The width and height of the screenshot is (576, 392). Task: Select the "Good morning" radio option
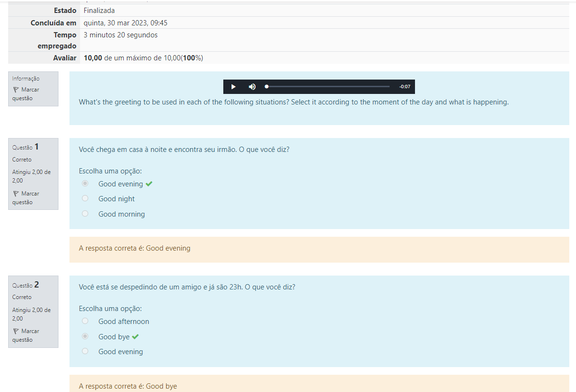pos(85,214)
